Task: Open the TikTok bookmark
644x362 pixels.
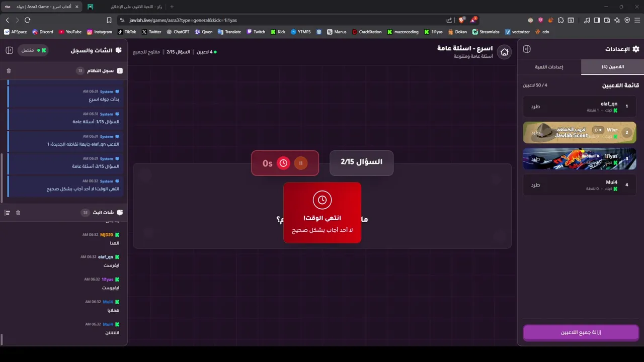Action: tap(127, 32)
